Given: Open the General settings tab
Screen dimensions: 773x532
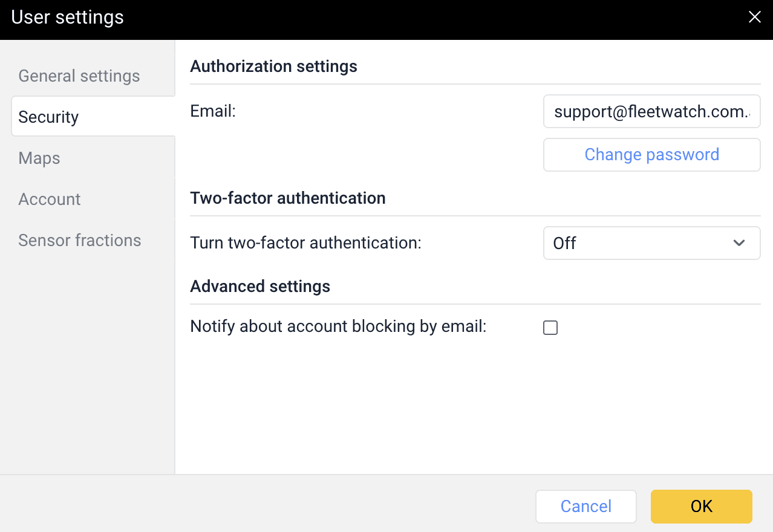Looking at the screenshot, I should point(79,76).
